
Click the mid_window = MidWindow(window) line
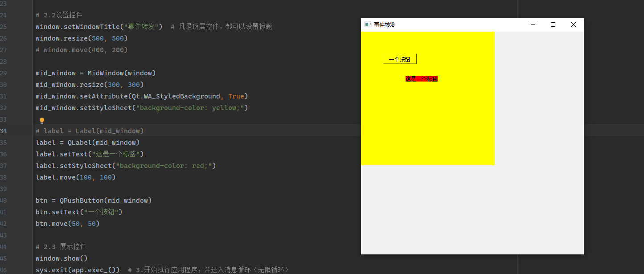pos(96,73)
